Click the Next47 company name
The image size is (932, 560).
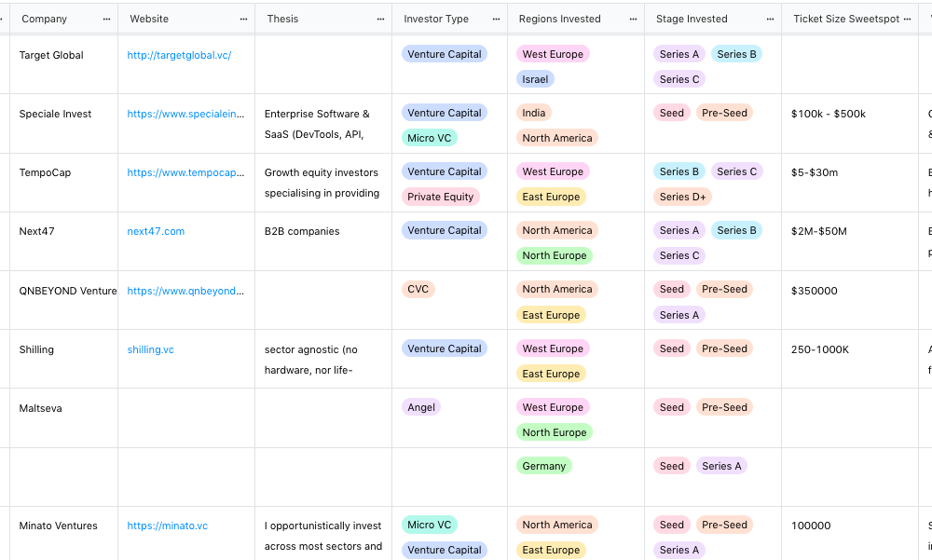pos(36,231)
